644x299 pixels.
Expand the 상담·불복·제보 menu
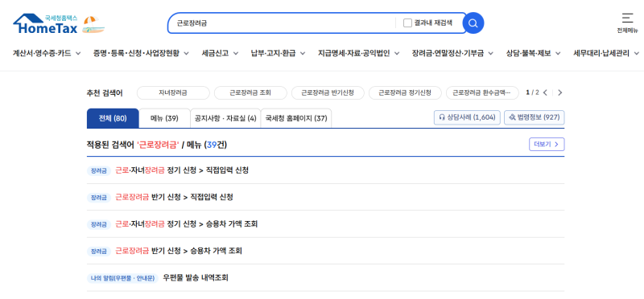(534, 53)
